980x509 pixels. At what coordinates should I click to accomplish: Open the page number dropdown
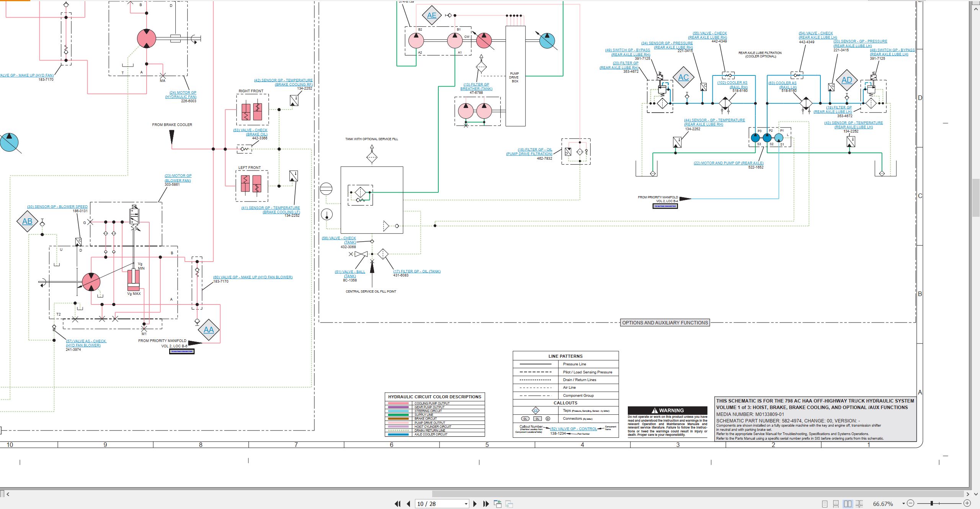pyautogui.click(x=466, y=504)
